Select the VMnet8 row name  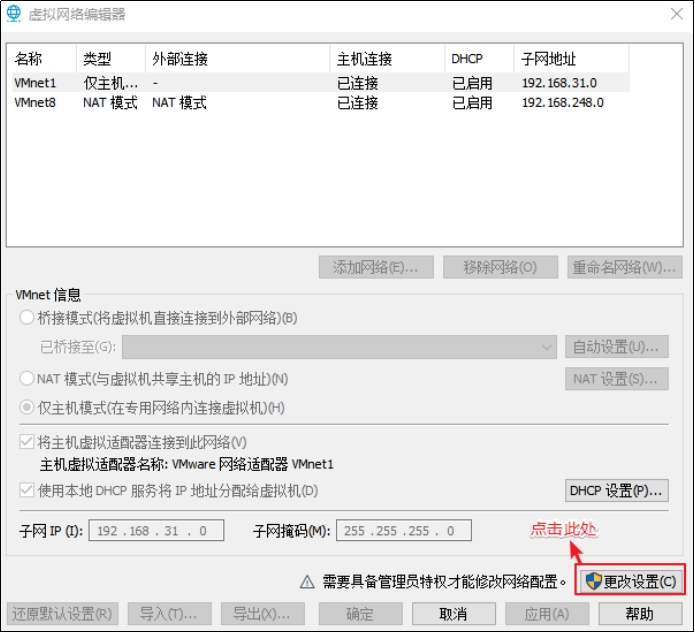click(x=35, y=102)
